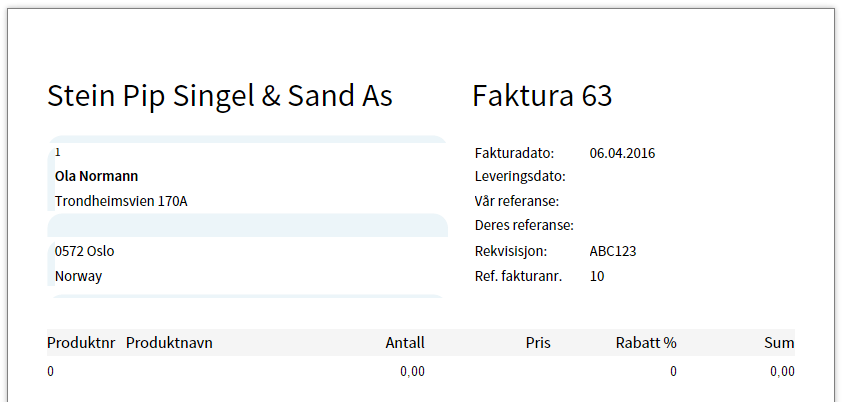Click the Vår referanse label
The width and height of the screenshot is (842, 402).
516,201
